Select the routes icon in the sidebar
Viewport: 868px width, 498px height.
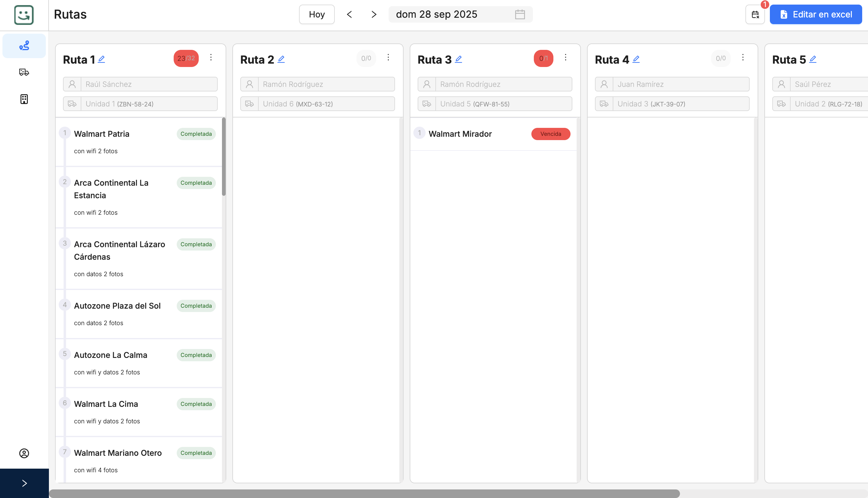click(x=24, y=46)
